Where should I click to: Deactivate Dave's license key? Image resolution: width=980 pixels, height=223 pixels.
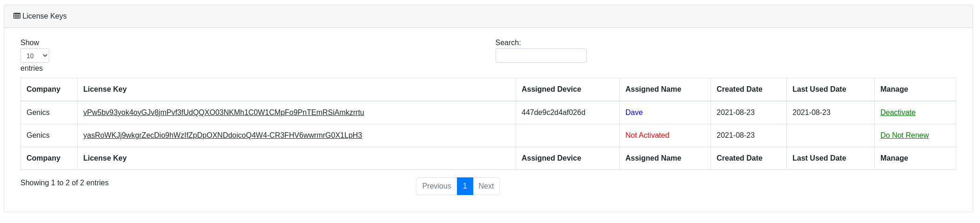[898, 113]
